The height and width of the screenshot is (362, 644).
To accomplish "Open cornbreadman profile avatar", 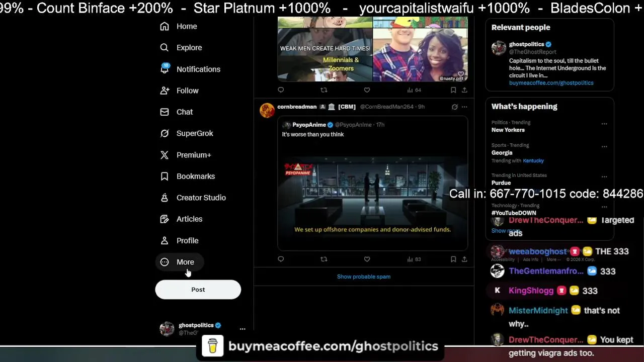I will (x=267, y=110).
